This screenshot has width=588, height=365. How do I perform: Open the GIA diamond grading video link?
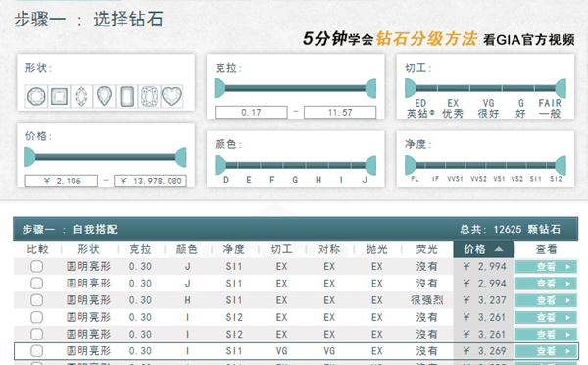(x=439, y=39)
